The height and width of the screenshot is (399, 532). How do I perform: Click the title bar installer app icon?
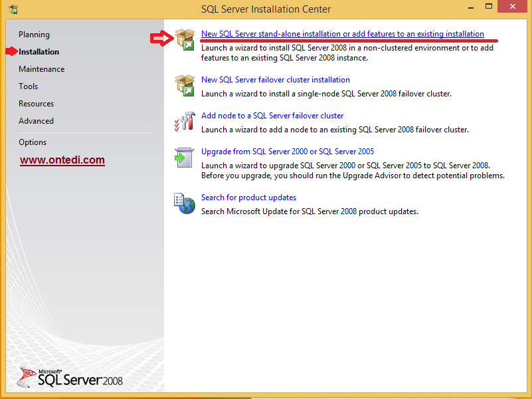click(x=13, y=9)
